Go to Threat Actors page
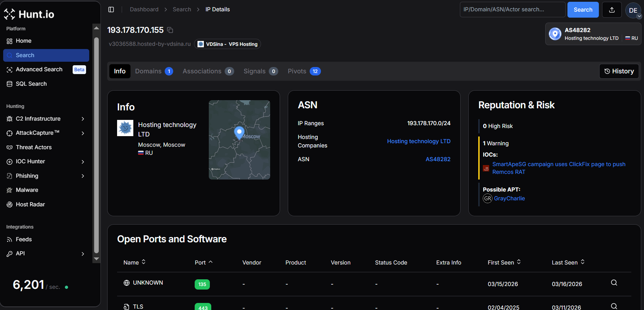644x310 pixels. pyautogui.click(x=34, y=147)
